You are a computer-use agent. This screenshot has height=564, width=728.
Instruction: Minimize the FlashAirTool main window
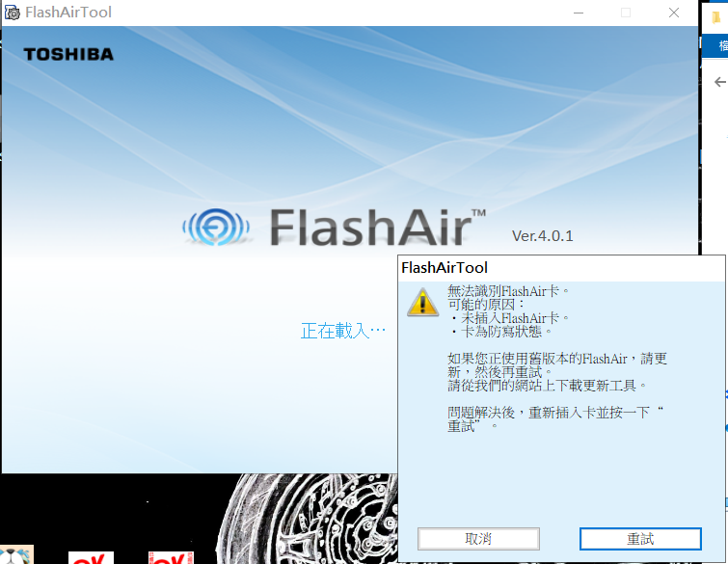[579, 13]
